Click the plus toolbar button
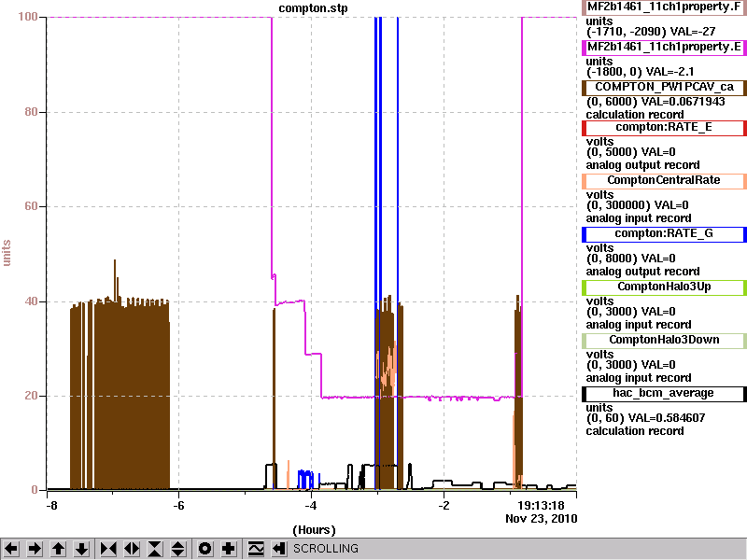Image resolution: width=747 pixels, height=560 pixels. point(228,549)
